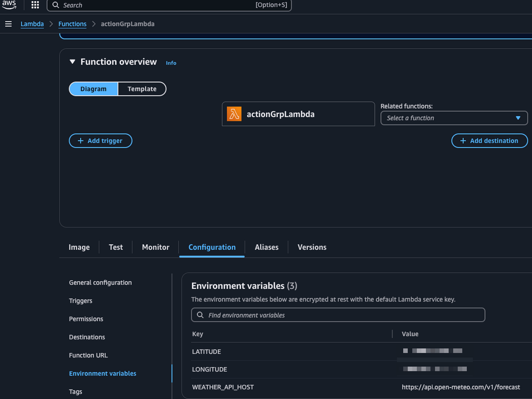Screen dimensions: 532x399
Task: Open the AWS services grid menu
Action: [x=35, y=5]
